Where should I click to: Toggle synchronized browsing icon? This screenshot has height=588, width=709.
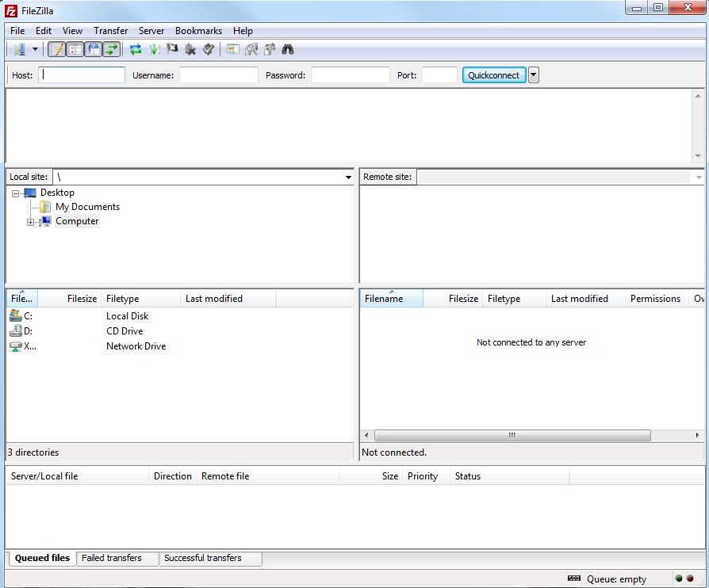[x=270, y=49]
